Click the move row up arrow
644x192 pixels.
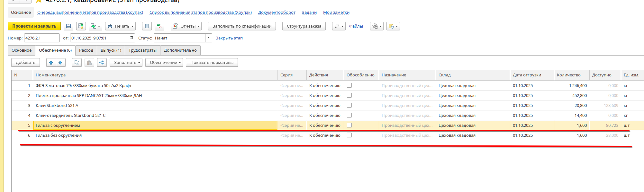coord(51,63)
